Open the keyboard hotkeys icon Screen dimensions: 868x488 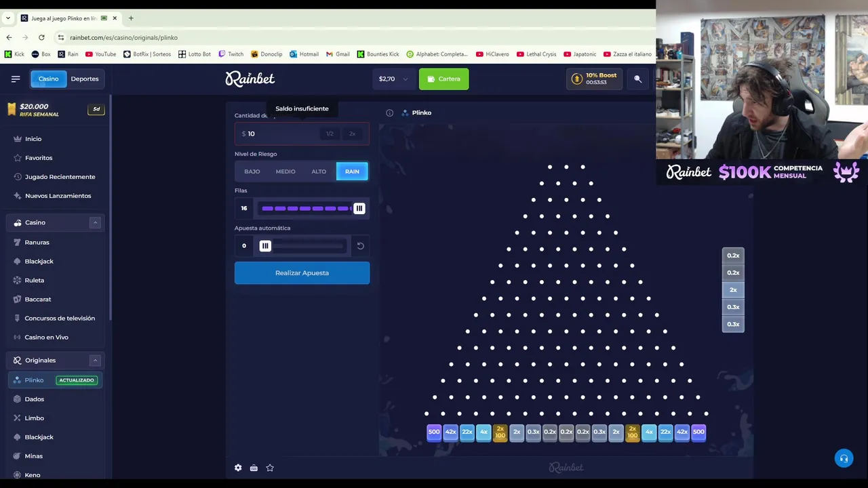click(x=254, y=468)
